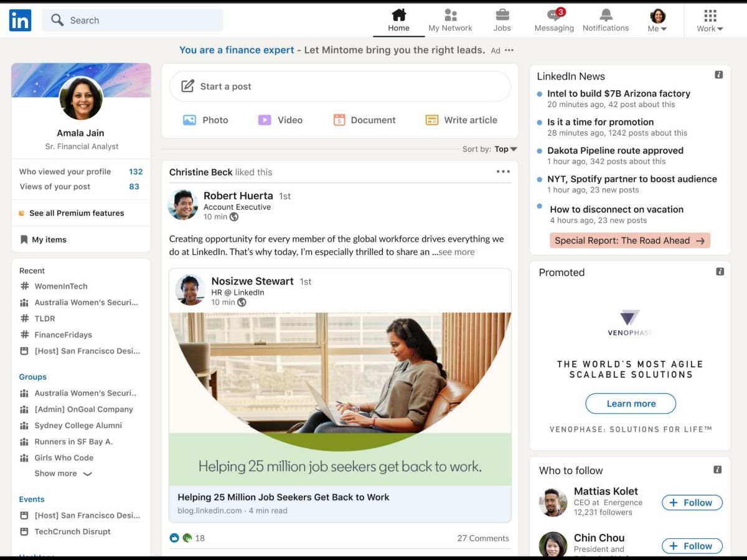Open Robert Huerta's profile picture
The image size is (747, 560).
[x=183, y=205]
